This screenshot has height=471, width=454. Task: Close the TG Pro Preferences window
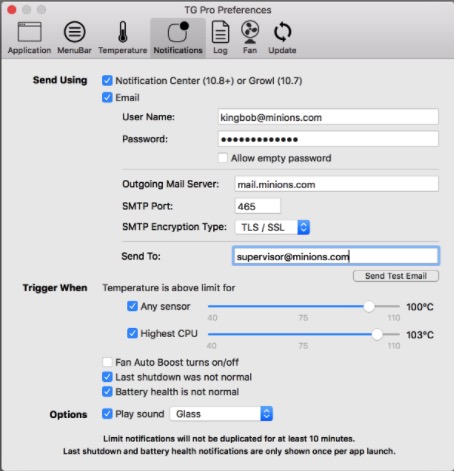click(x=12, y=10)
